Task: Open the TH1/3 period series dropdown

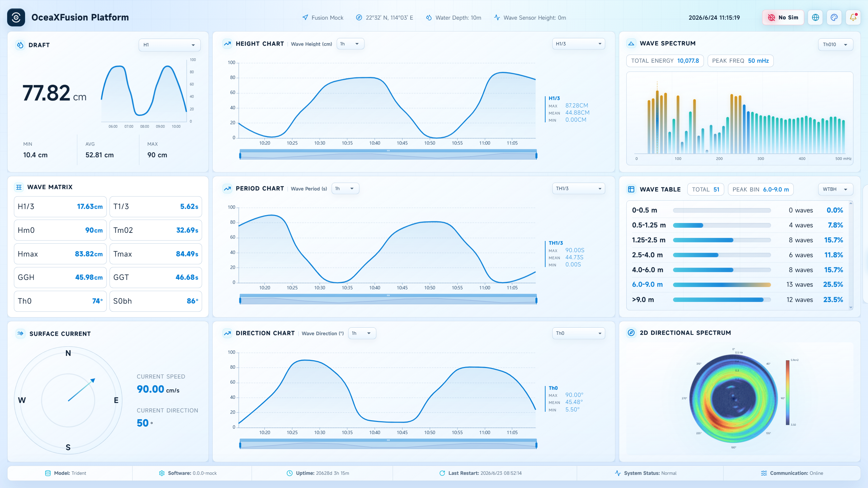Action: pyautogui.click(x=578, y=188)
